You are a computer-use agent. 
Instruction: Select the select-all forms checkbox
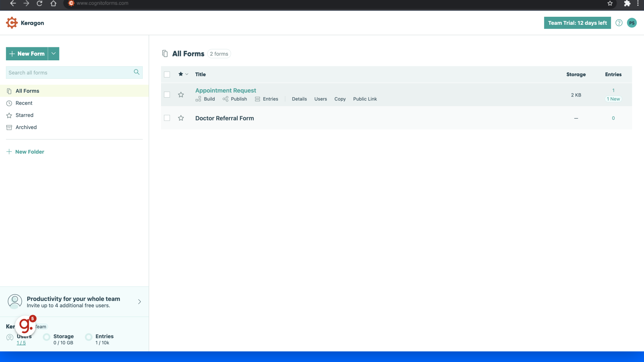pyautogui.click(x=167, y=74)
